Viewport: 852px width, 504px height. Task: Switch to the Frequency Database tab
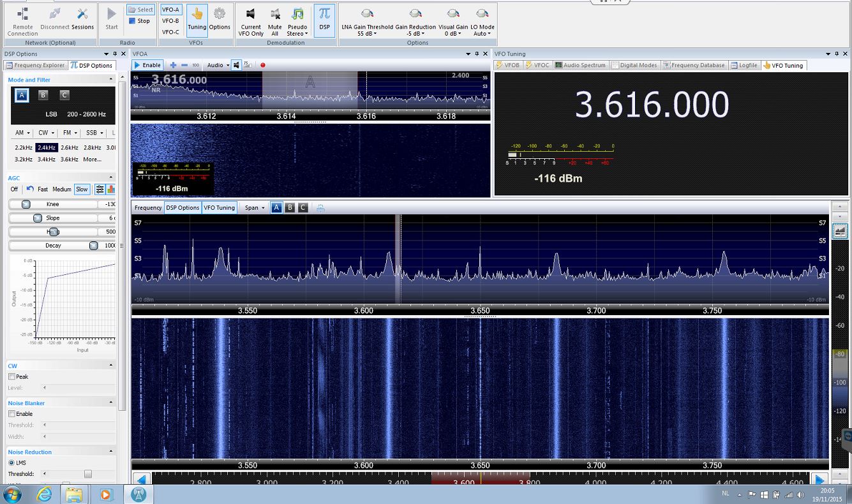694,65
